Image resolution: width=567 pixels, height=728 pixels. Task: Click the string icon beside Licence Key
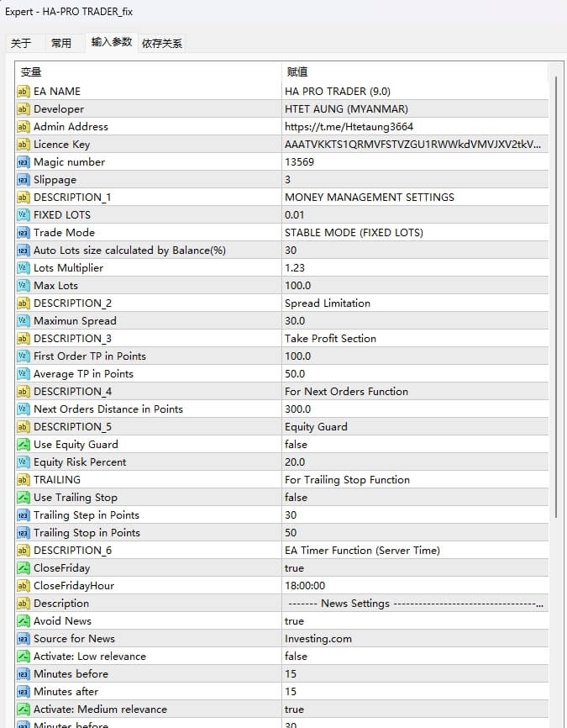tap(24, 144)
